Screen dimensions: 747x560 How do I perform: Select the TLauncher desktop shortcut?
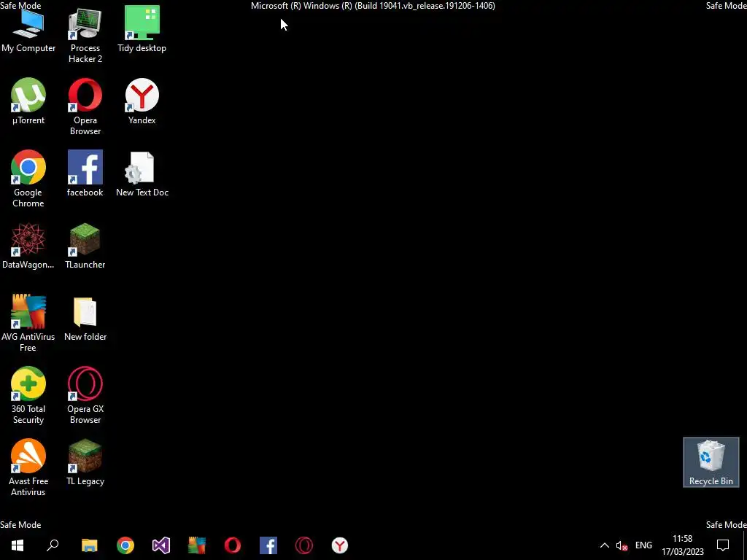pos(85,246)
